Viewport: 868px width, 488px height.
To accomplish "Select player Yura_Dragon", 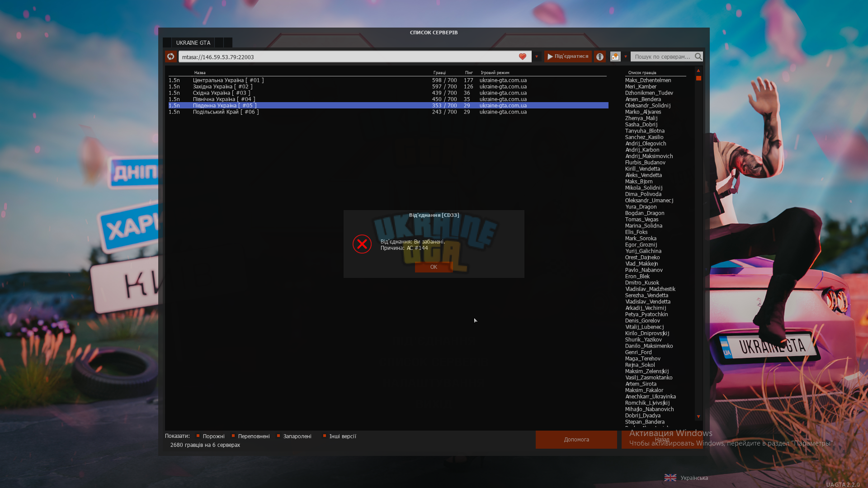I will click(x=641, y=206).
